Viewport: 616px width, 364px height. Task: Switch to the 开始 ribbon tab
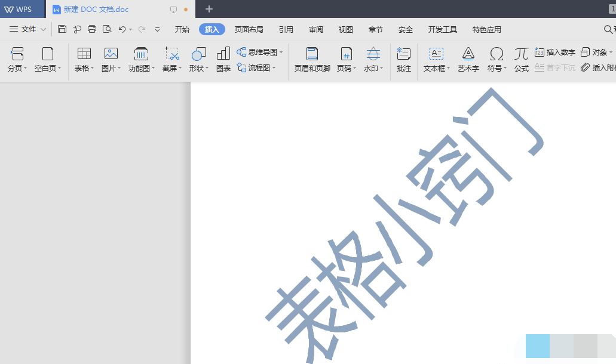pos(182,29)
